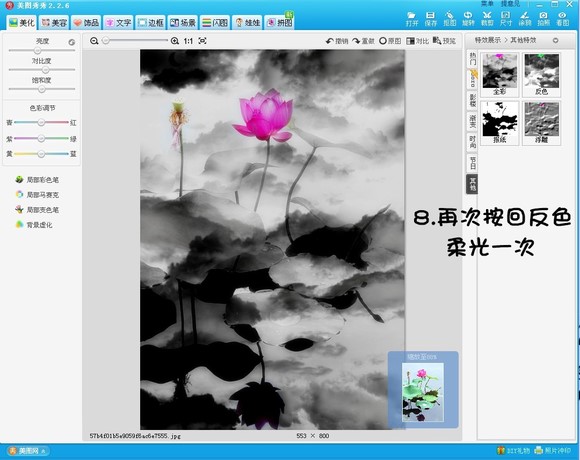Open a file with the 打开 icon
The width and height of the screenshot is (580, 460).
pyautogui.click(x=411, y=19)
